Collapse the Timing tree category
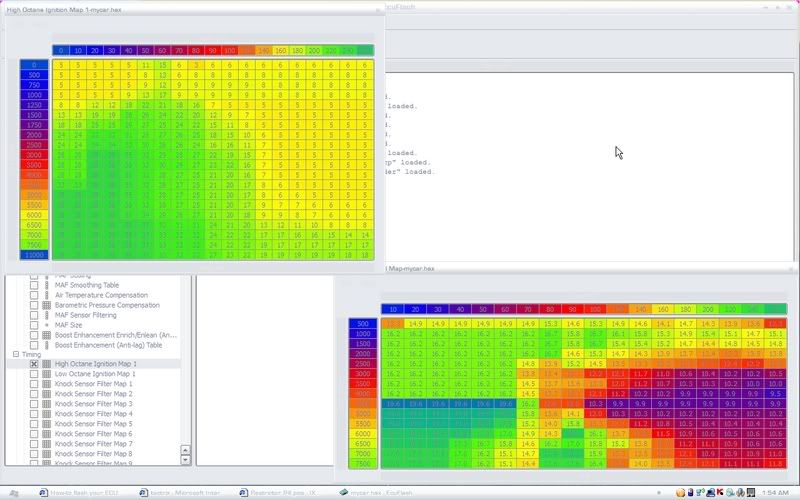 coord(16,354)
